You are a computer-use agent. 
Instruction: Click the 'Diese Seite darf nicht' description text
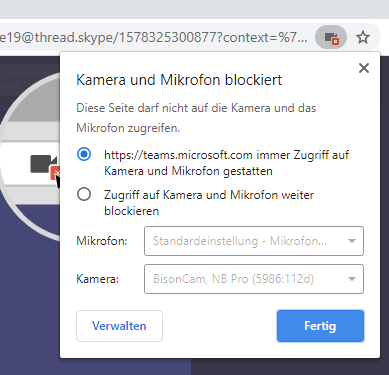(196, 118)
